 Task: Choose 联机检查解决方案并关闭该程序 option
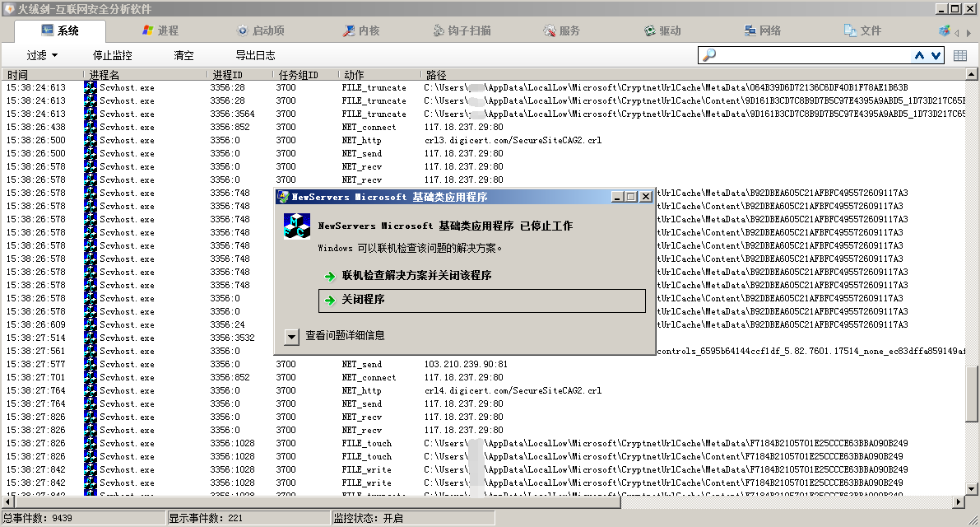(416, 276)
